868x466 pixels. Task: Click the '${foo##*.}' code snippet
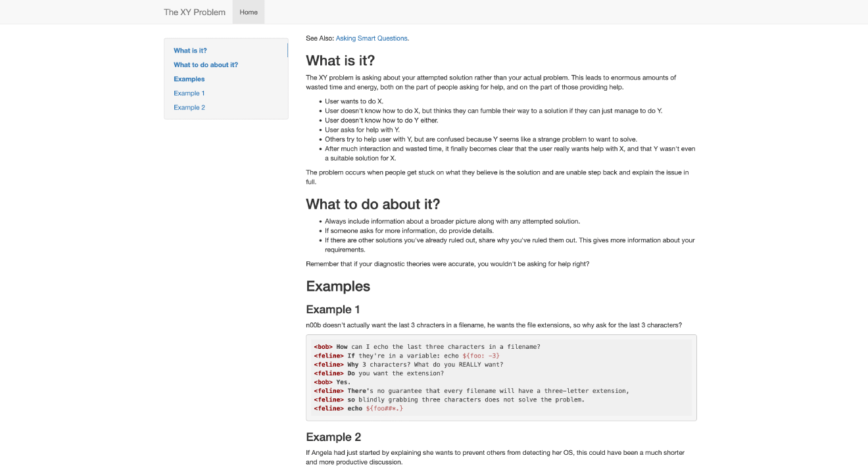tap(384, 408)
